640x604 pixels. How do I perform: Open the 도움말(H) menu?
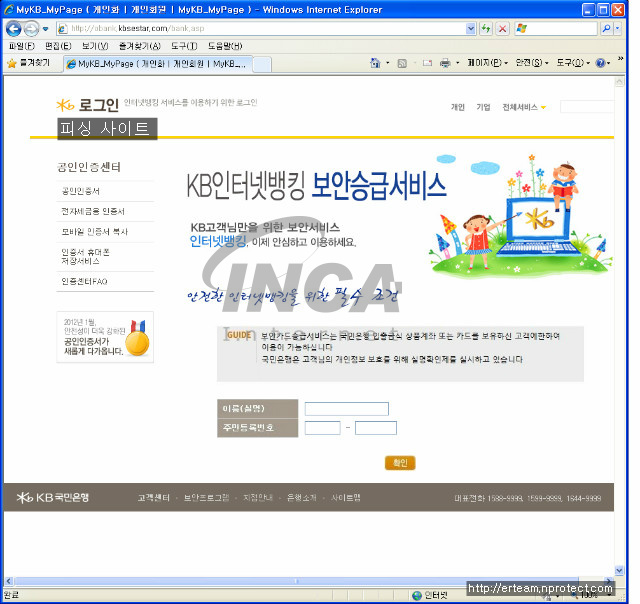pos(225,46)
